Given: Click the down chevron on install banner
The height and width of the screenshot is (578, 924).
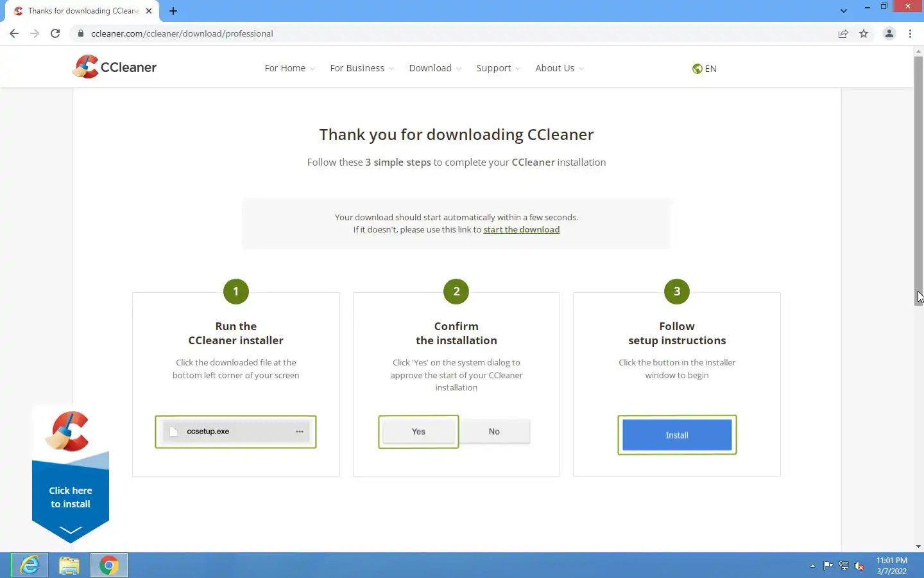Looking at the screenshot, I should pyautogui.click(x=71, y=530).
